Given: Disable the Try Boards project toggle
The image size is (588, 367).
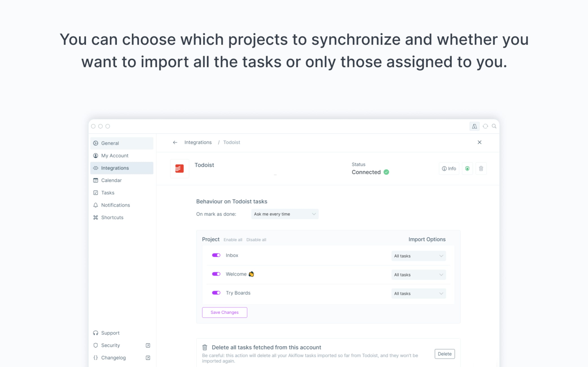Looking at the screenshot, I should point(216,293).
